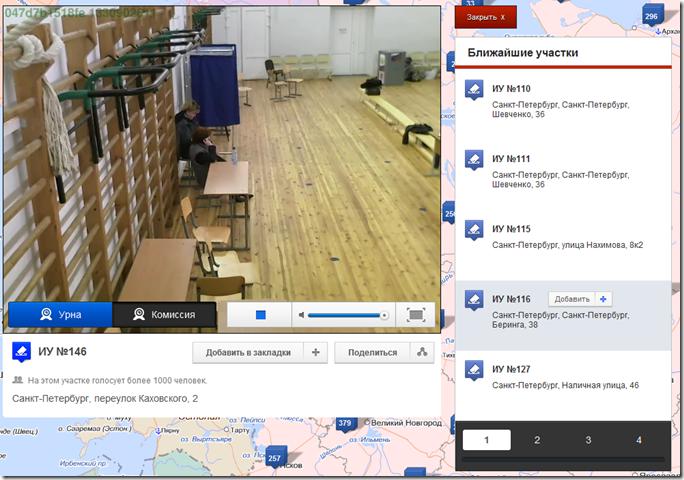Click the plus icon beside Добавить в закладки

coord(316,353)
